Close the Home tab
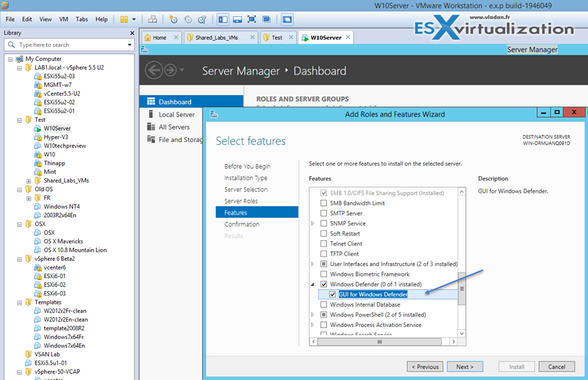 (x=176, y=37)
